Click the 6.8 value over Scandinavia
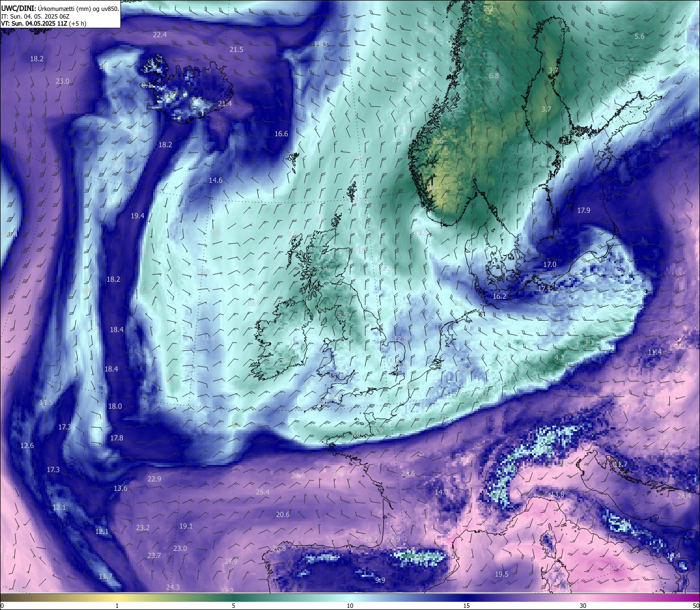 494,75
